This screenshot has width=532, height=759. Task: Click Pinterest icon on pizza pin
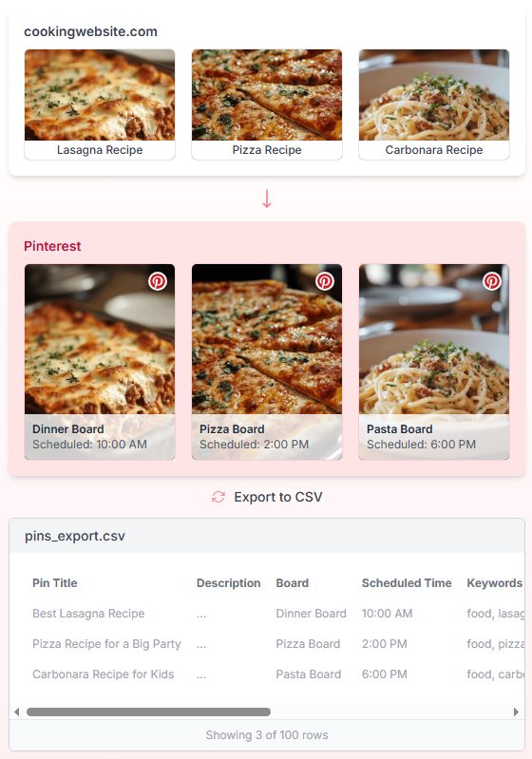pyautogui.click(x=325, y=281)
